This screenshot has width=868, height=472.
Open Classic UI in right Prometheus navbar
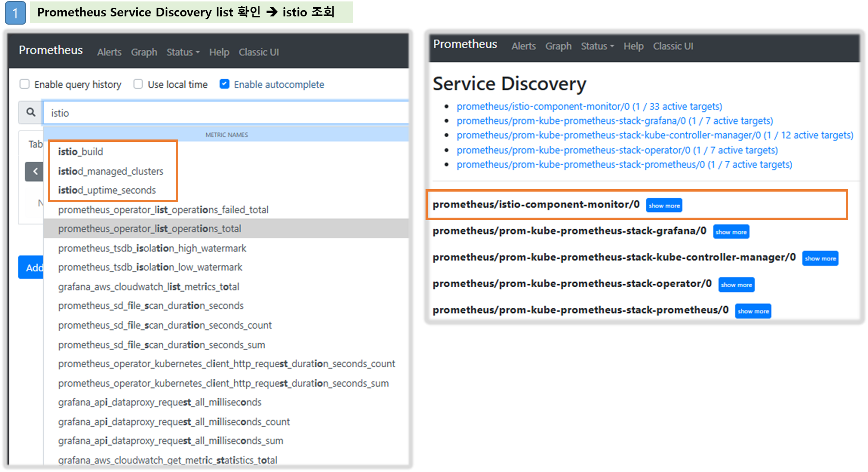click(x=673, y=46)
